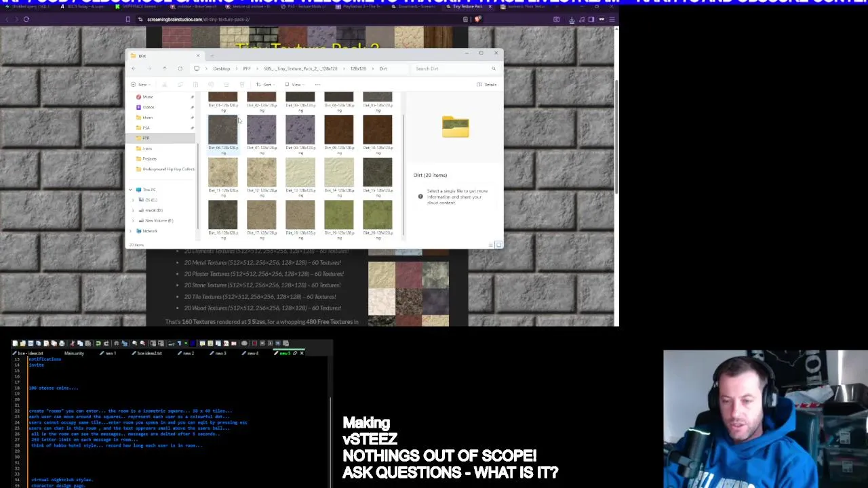Screen dimensions: 868x488
Task: Click the browser reload button
Action: [26, 19]
